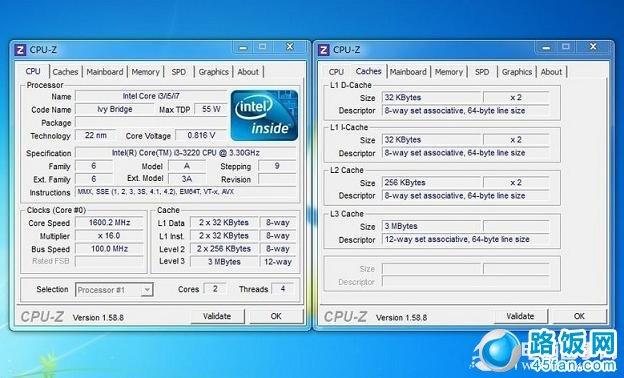Click the Model value A

click(x=187, y=166)
